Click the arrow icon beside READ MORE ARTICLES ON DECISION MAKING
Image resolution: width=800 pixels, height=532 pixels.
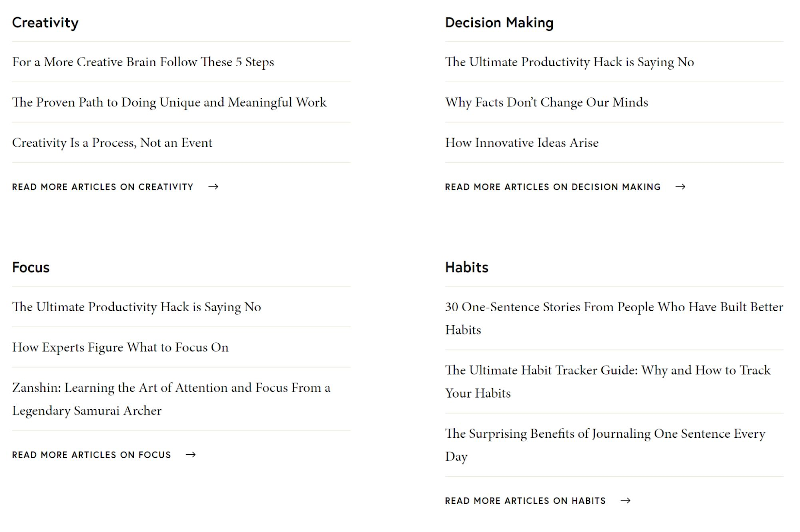[681, 187]
